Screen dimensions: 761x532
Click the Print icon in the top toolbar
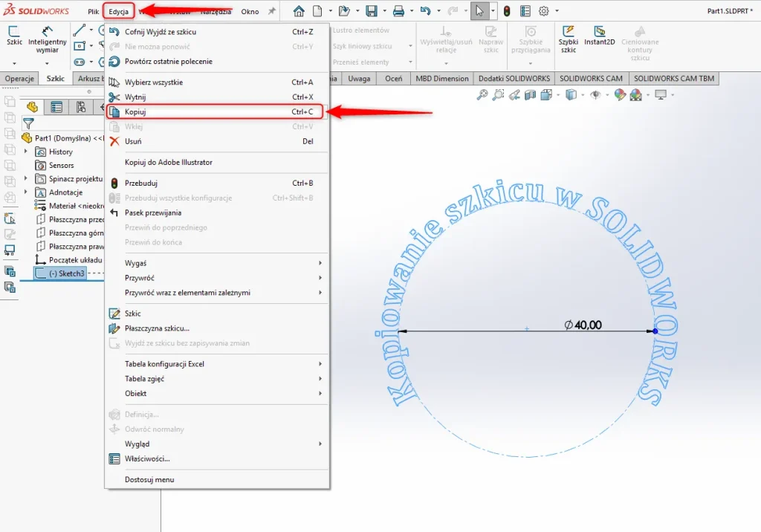[x=398, y=11]
